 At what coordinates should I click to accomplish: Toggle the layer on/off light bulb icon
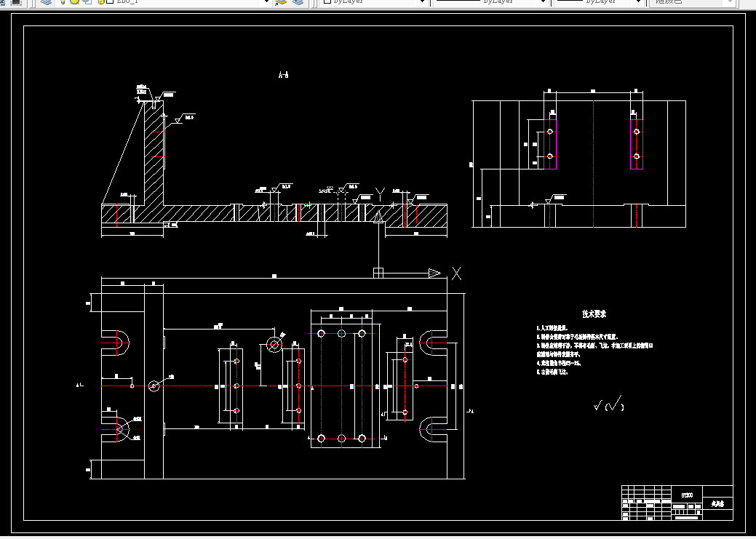tap(63, 2)
